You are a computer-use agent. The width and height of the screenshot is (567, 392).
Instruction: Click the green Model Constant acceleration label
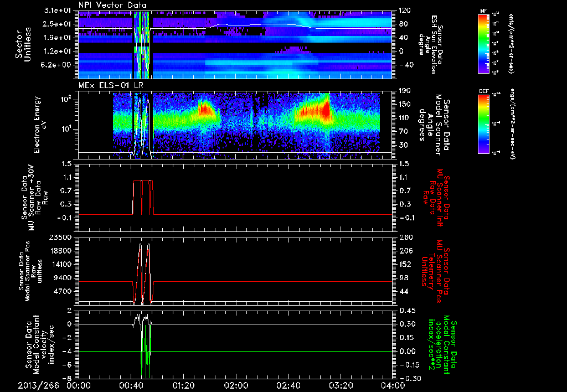coord(441,345)
